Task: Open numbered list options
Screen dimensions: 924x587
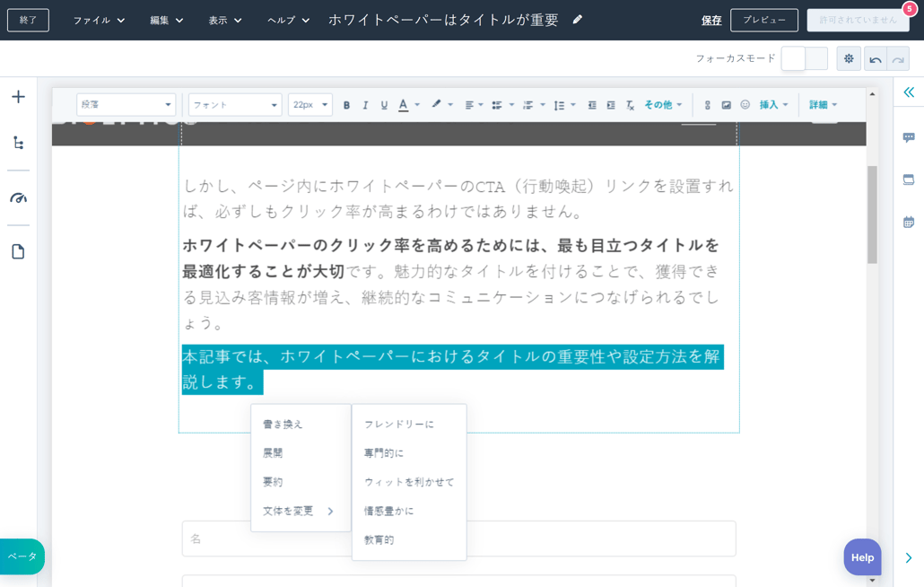Action: [x=534, y=105]
